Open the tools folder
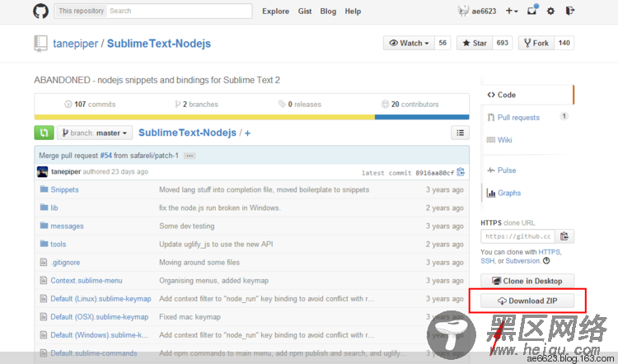 coord(59,245)
